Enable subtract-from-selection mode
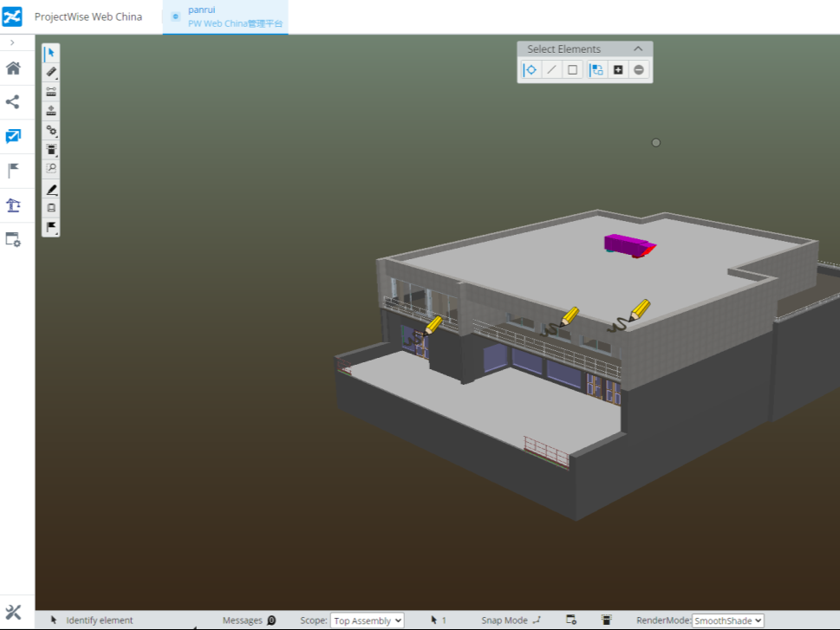This screenshot has height=630, width=840. [x=639, y=70]
